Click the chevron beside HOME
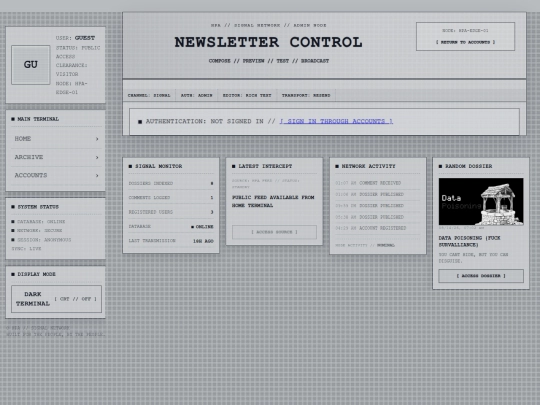Screen dimensions: 540x405 coord(97,139)
